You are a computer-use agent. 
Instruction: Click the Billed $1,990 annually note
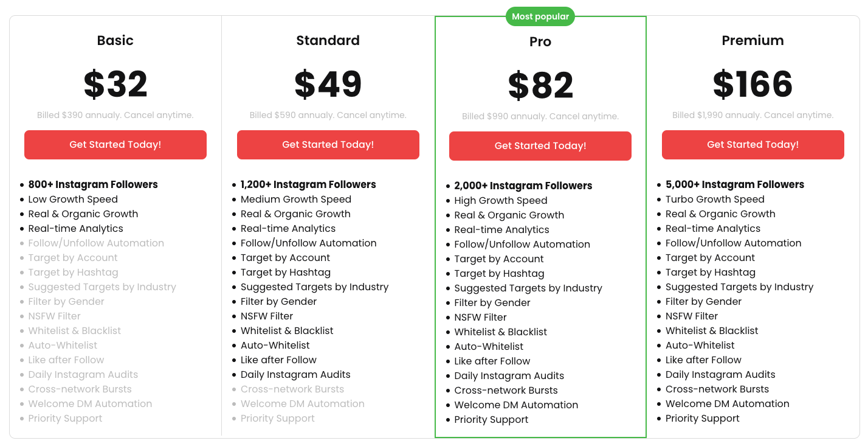click(x=753, y=115)
